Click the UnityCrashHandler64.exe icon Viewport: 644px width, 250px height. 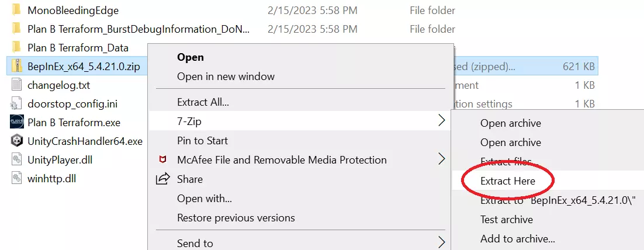(x=16, y=141)
